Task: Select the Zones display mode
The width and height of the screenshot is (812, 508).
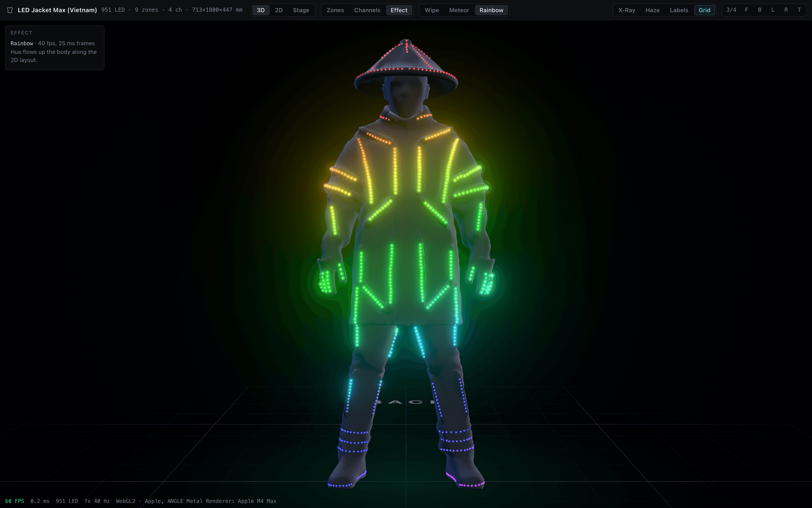Action: [x=335, y=10]
